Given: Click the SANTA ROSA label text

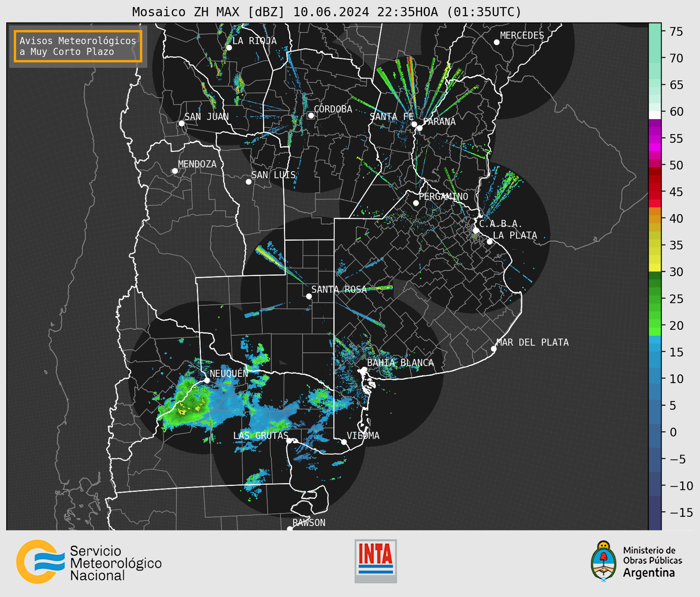Looking at the screenshot, I should click(x=339, y=289).
